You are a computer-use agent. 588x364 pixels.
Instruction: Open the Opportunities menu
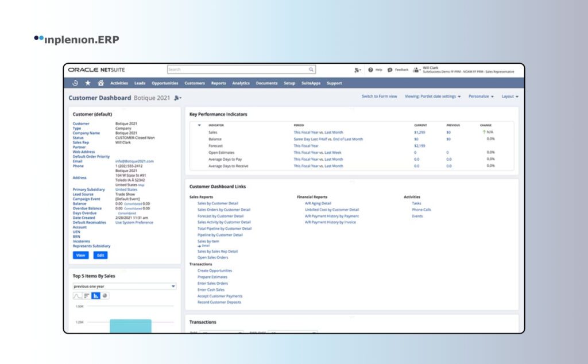coord(165,83)
